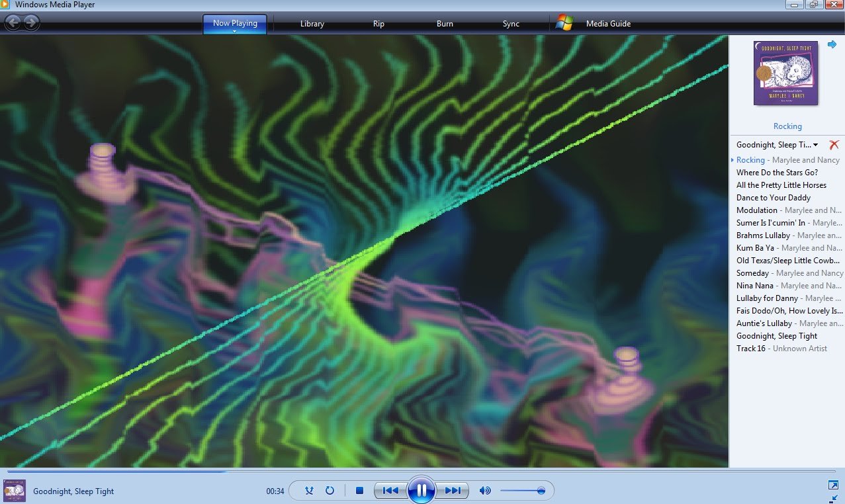Open Media Guide
This screenshot has height=504, width=845.
pyautogui.click(x=607, y=24)
